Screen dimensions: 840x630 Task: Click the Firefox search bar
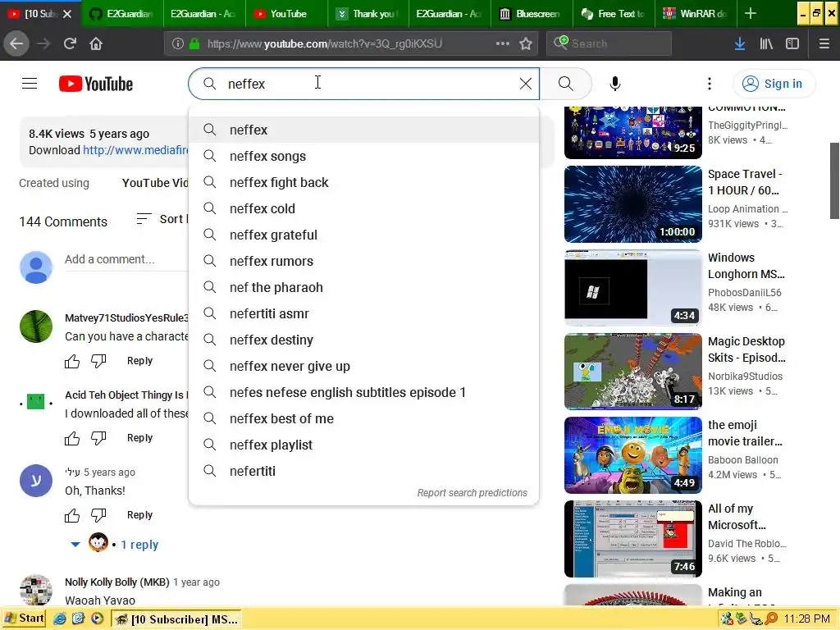click(x=609, y=43)
